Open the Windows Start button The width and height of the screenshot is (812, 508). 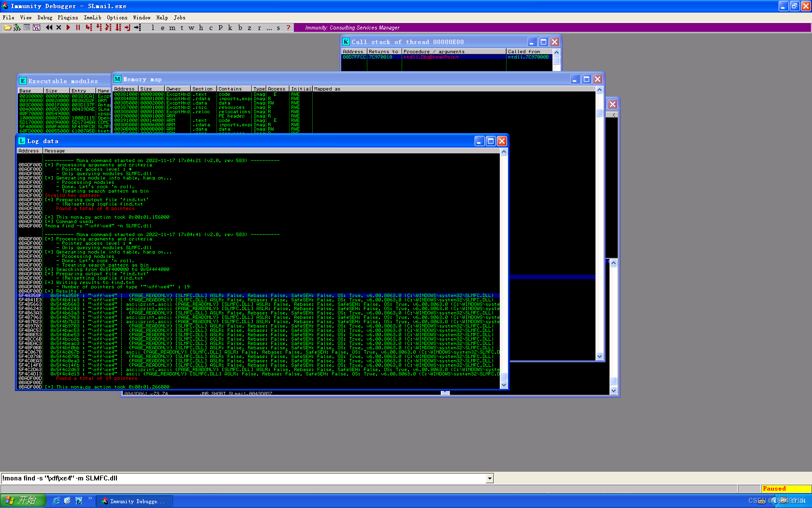pyautogui.click(x=23, y=501)
